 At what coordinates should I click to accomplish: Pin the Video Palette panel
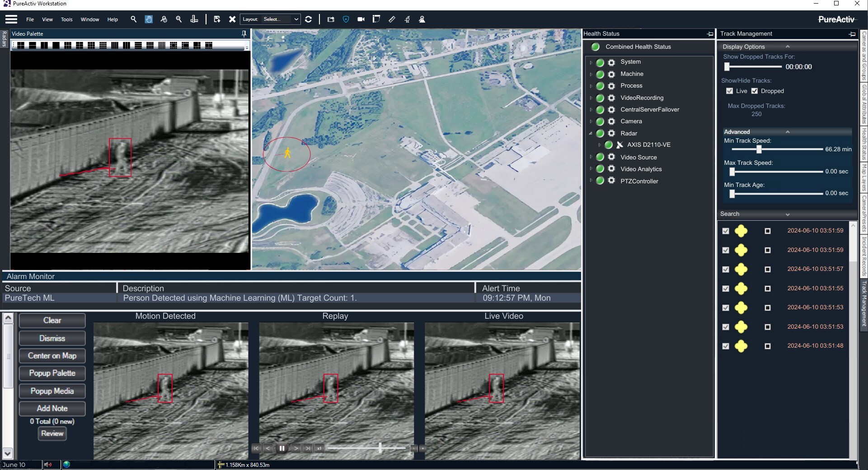pyautogui.click(x=244, y=34)
